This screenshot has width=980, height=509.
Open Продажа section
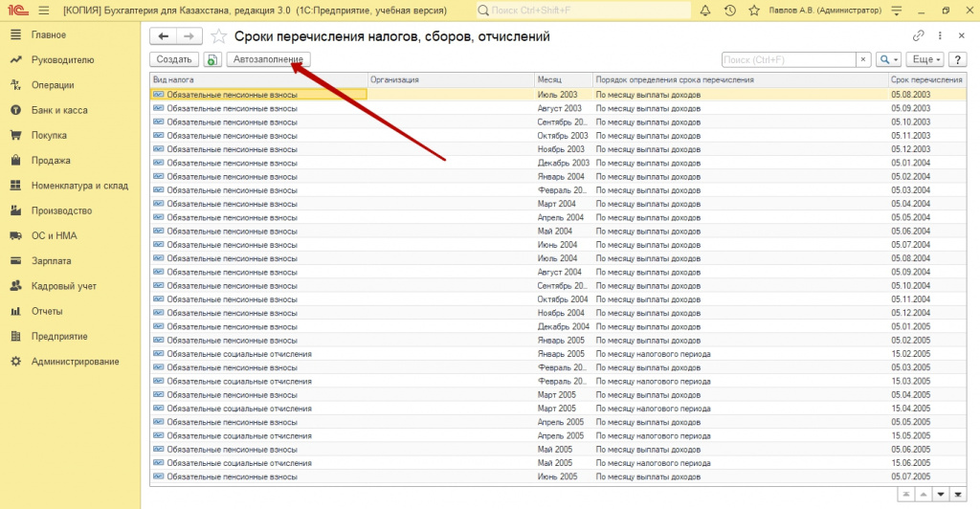point(51,161)
